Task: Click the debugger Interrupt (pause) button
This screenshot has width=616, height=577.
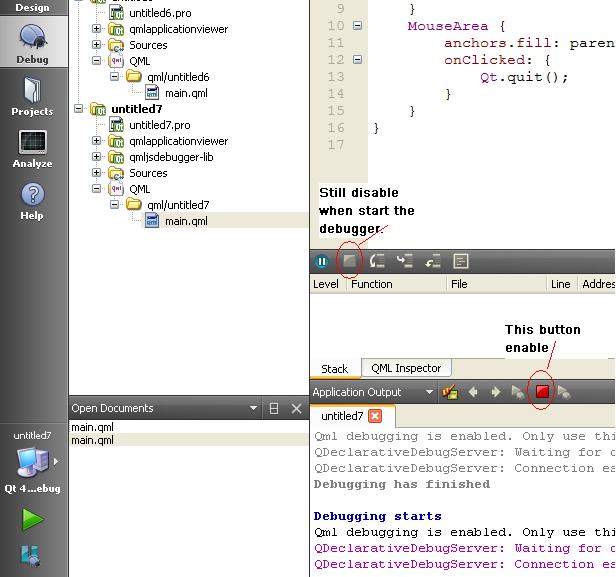Action: (321, 262)
